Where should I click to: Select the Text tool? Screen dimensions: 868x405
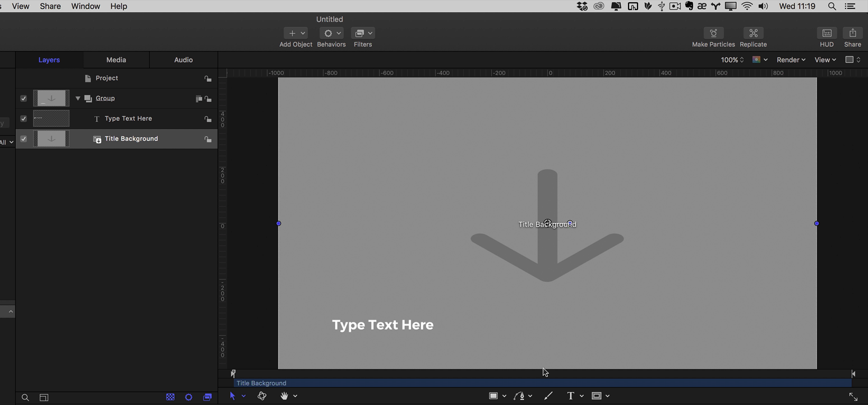coord(571,396)
